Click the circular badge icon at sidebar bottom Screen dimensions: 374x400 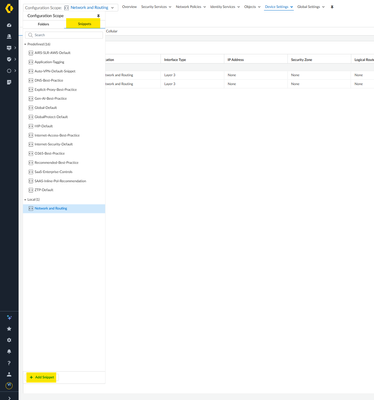pyautogui.click(x=9, y=386)
